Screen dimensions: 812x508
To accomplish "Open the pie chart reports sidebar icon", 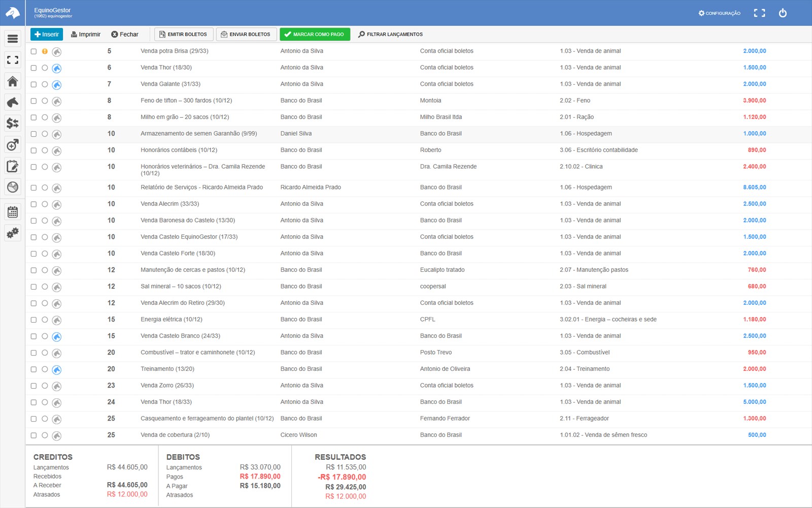I will (13, 187).
